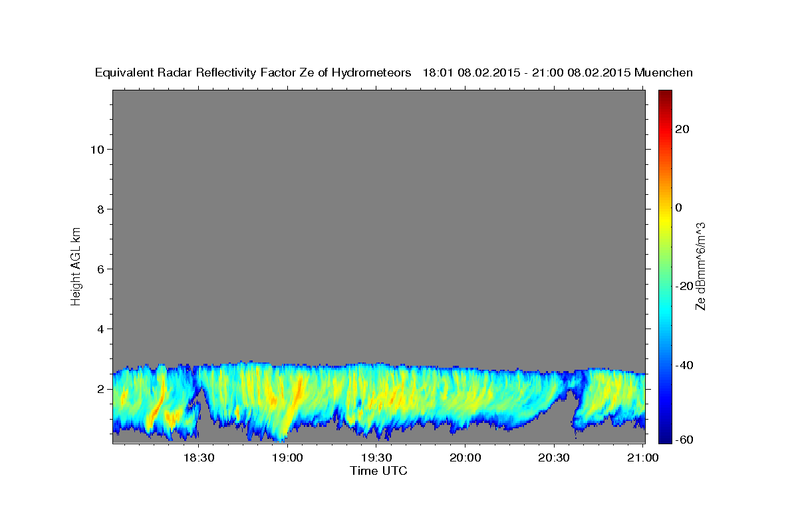Click the dark blue bottom of the colorbar
The width and height of the screenshot is (798, 532).
(x=665, y=436)
